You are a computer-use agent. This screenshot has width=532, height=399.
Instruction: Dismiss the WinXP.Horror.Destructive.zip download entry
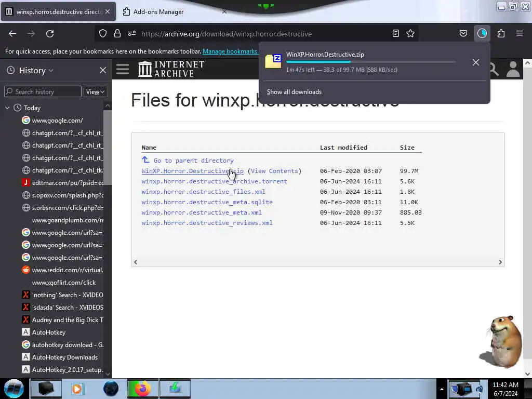476,62
